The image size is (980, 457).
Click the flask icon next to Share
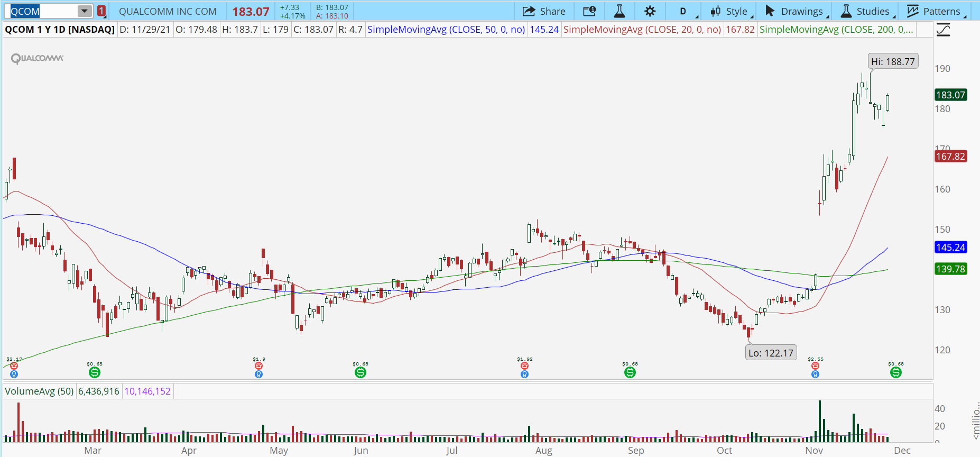(620, 11)
